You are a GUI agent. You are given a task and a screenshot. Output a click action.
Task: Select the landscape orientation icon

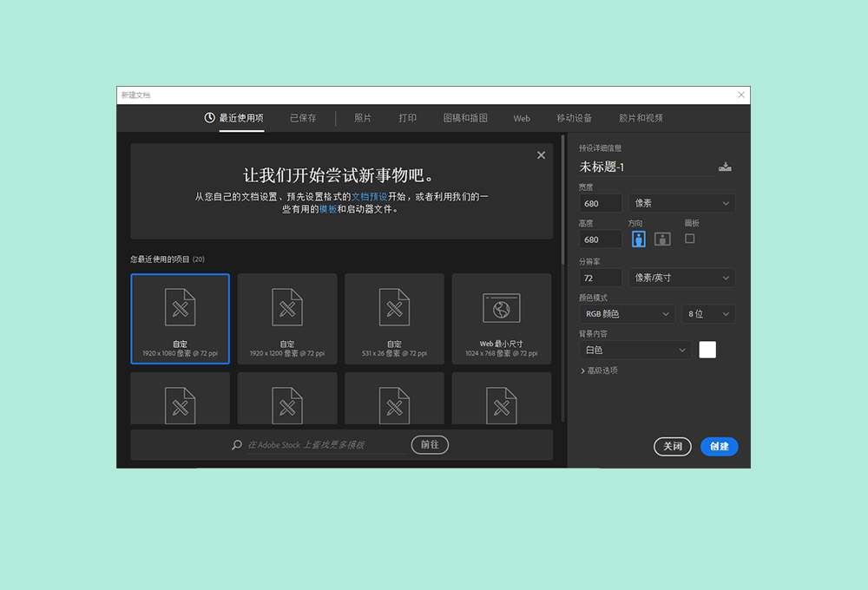coord(662,239)
